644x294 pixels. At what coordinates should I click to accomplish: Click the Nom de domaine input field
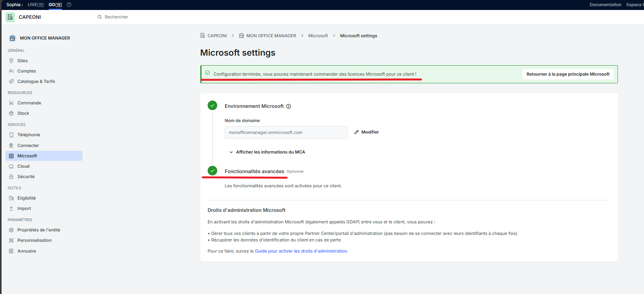click(x=286, y=132)
